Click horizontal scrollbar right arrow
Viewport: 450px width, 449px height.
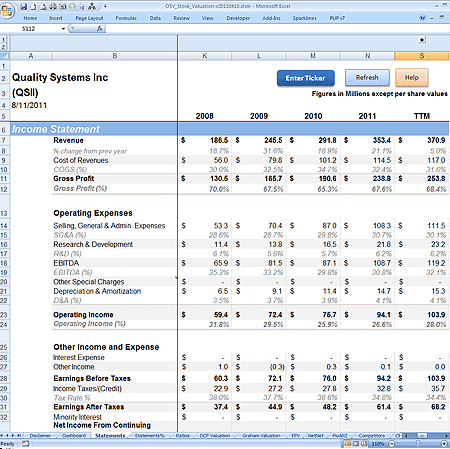[x=447, y=435]
